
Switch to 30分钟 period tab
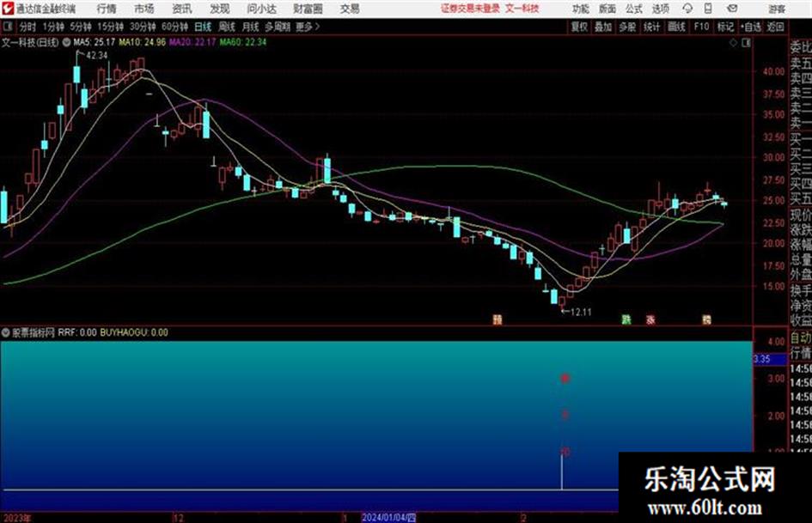(143, 27)
